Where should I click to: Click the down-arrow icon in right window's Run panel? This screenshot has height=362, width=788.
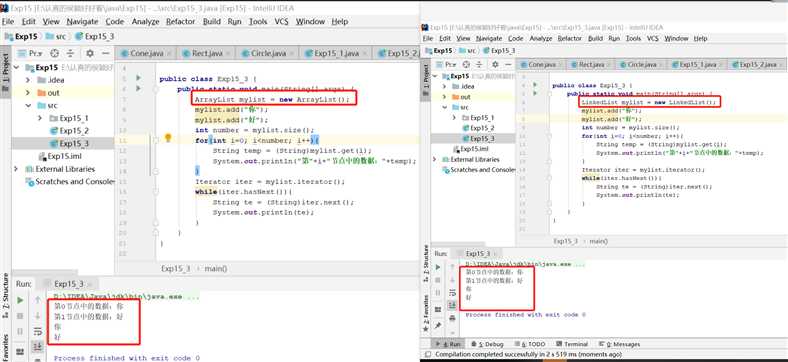pyautogui.click(x=452, y=280)
